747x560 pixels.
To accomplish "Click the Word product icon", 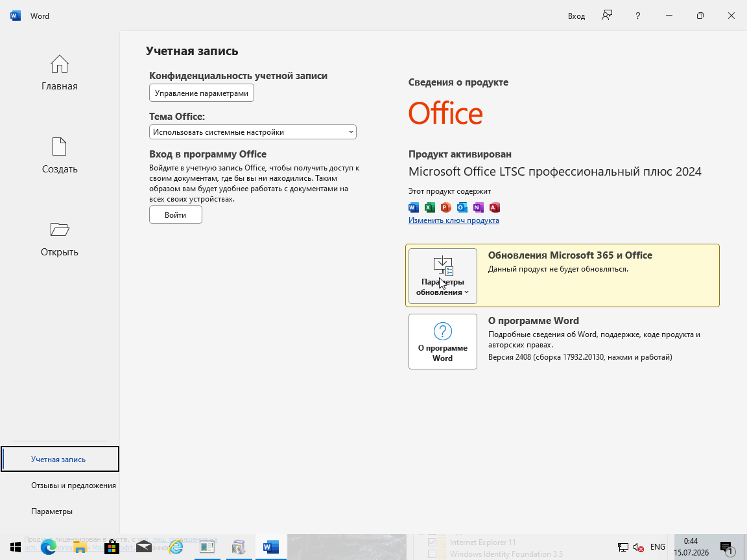I will [414, 207].
